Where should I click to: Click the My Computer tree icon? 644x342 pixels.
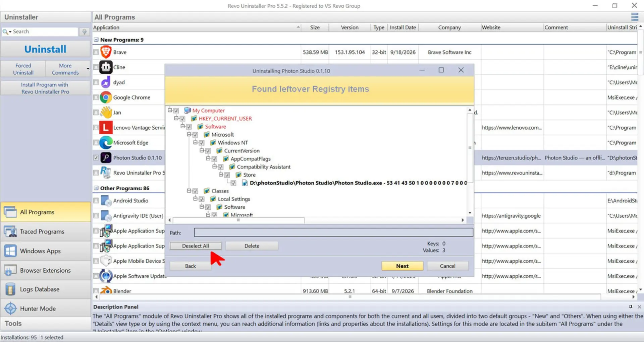187,111
